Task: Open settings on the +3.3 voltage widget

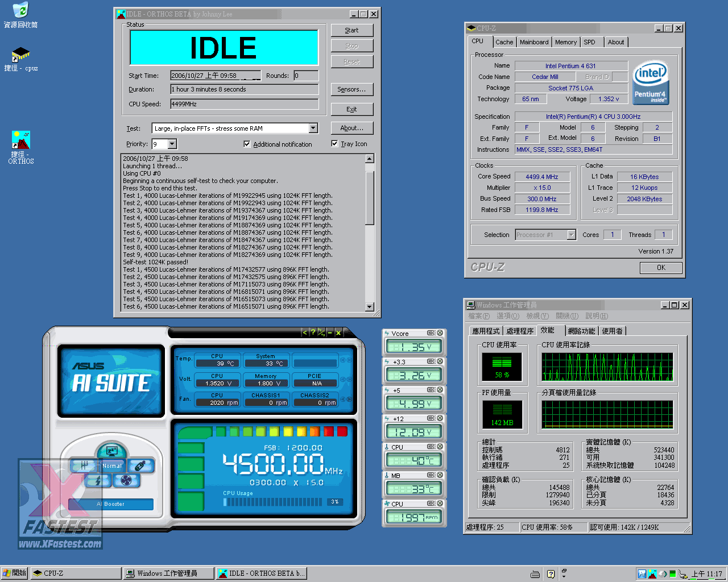Action: pyautogui.click(x=431, y=361)
